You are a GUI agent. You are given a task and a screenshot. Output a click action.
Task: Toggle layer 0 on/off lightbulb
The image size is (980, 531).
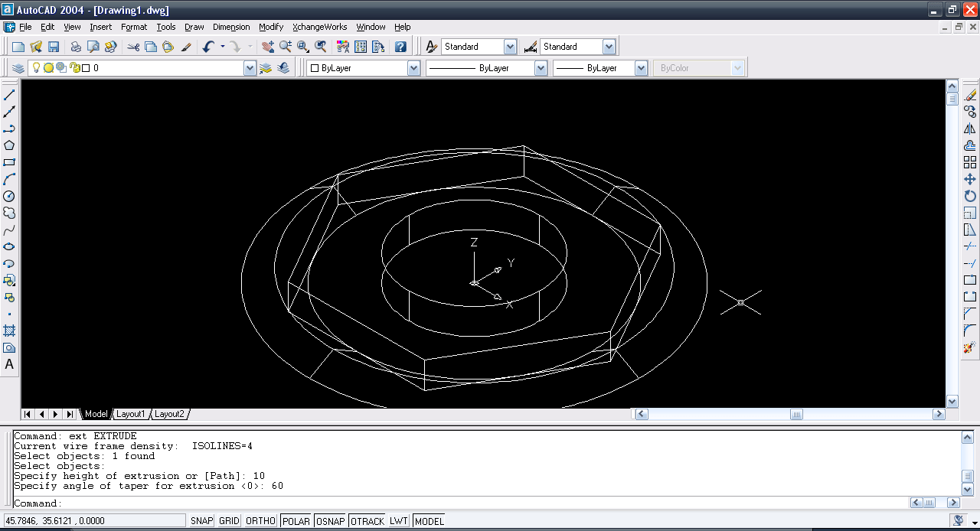pyautogui.click(x=36, y=67)
